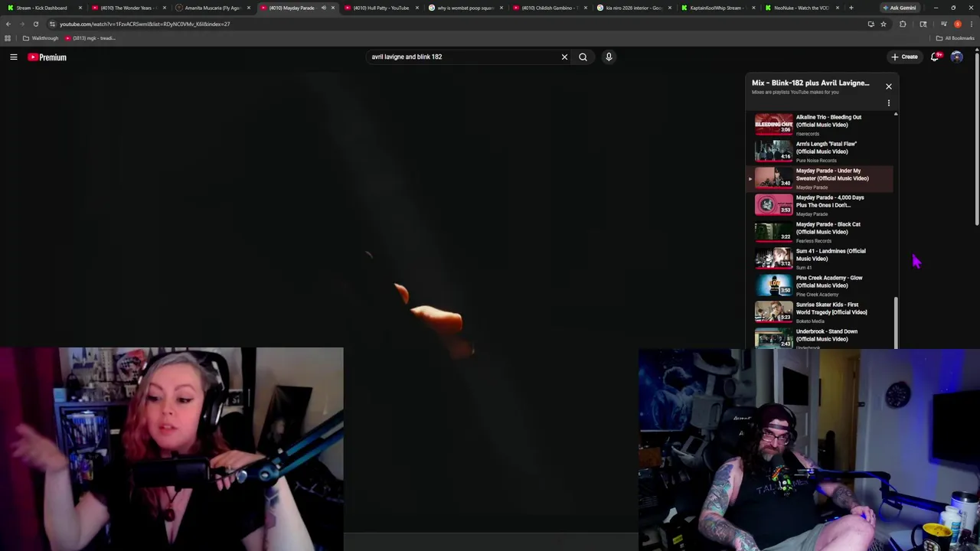Reload the page
The image size is (980, 551).
[x=35, y=24]
